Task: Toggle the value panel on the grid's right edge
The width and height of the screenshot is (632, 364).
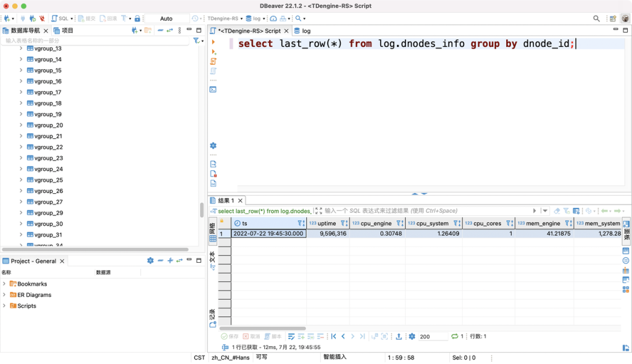Action: point(625,224)
